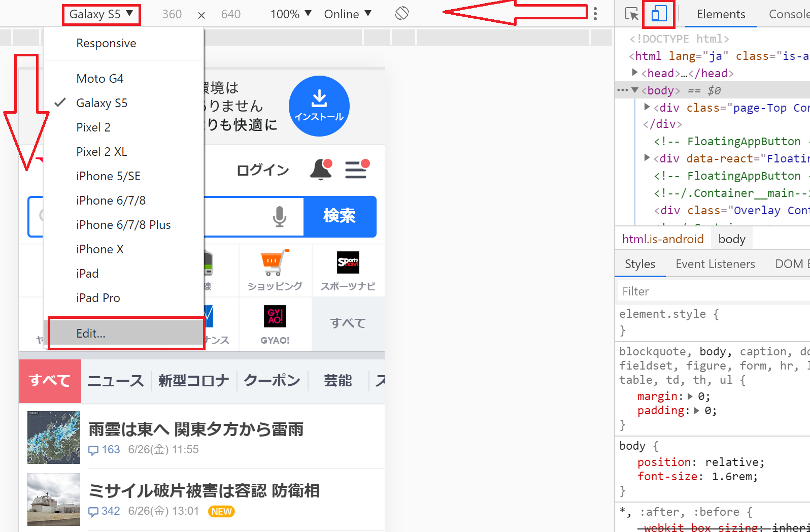The width and height of the screenshot is (810, 532).
Task: Expand the margin CSS property value
Action: pyautogui.click(x=690, y=396)
